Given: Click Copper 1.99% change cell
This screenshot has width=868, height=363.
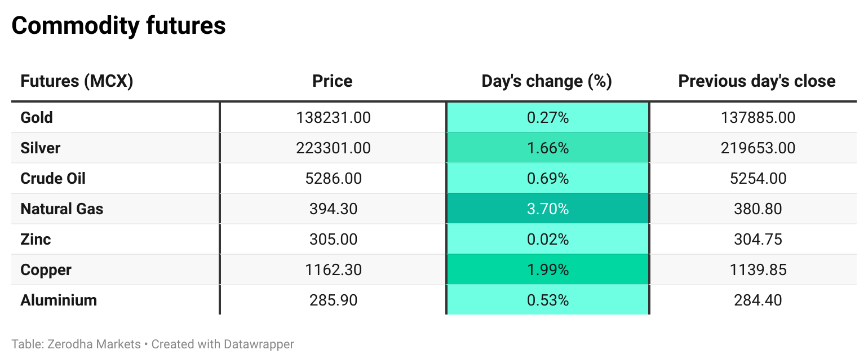Looking at the screenshot, I should tap(547, 270).
